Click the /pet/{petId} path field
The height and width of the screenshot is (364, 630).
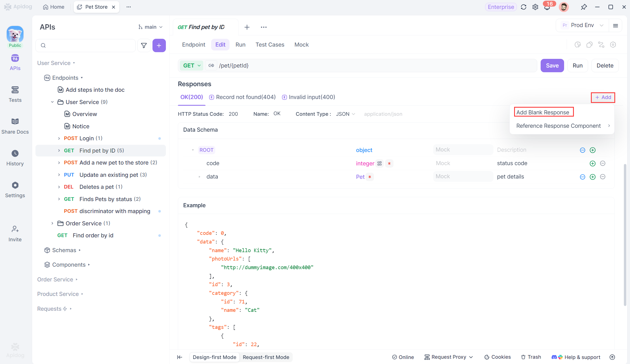pos(377,66)
